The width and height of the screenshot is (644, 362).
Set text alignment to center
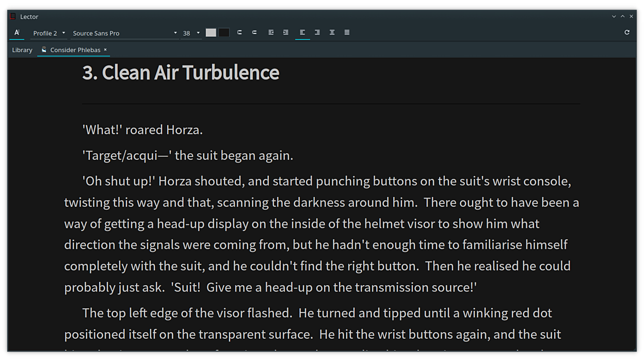click(332, 32)
